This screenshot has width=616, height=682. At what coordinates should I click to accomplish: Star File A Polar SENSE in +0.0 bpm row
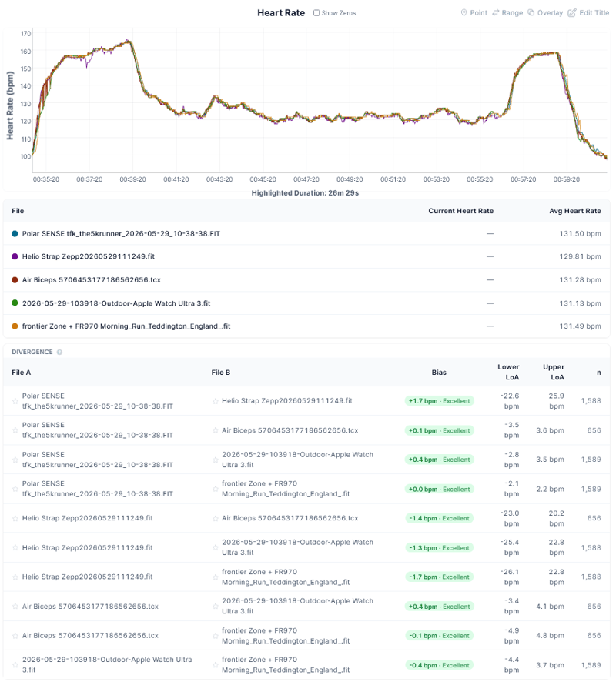pos(15,490)
